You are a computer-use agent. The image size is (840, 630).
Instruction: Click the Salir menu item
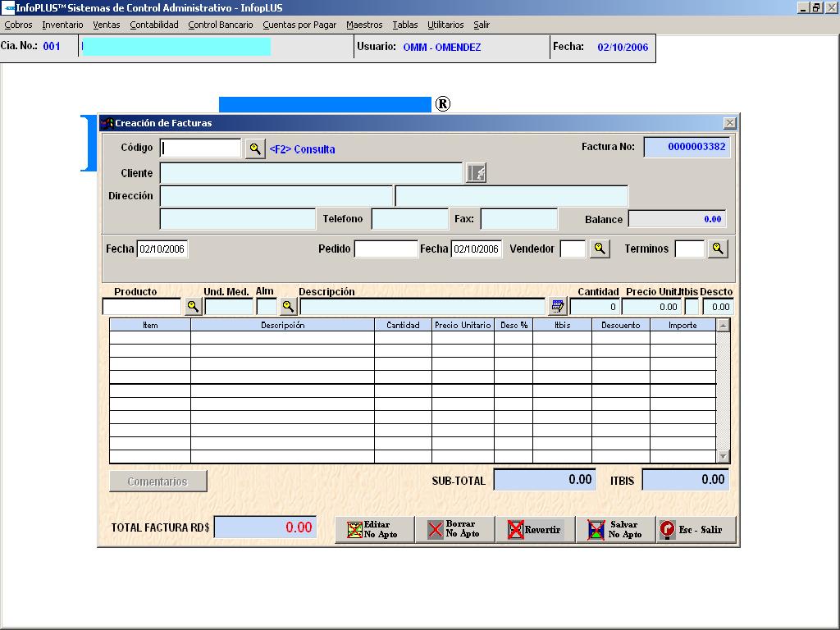click(482, 25)
